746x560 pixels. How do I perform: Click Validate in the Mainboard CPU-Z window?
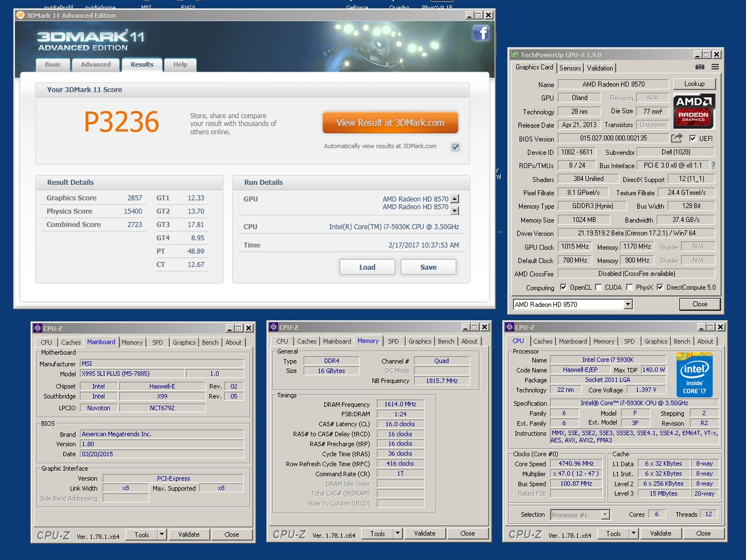pyautogui.click(x=189, y=534)
